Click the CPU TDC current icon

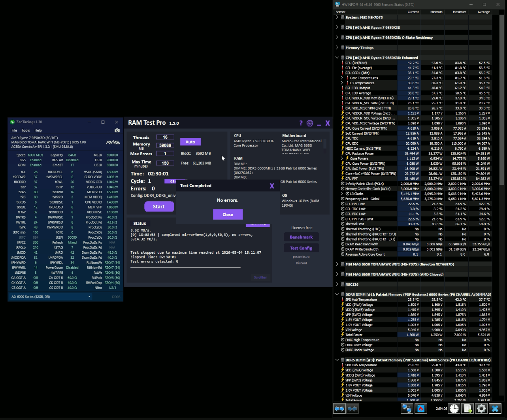(343, 139)
